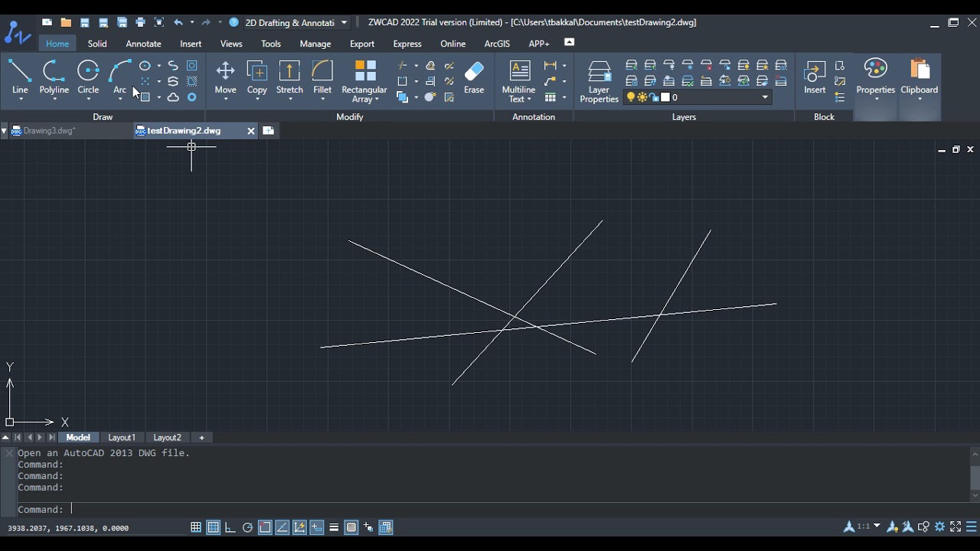Expand the Move tool dropdown arrow
This screenshot has height=551, width=980.
click(x=225, y=99)
